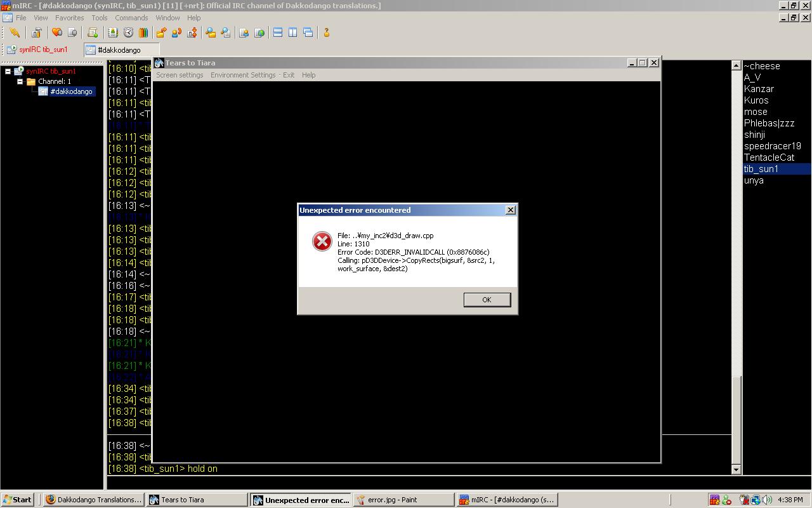
Task: Click chat scrollbar down arrow
Action: (x=736, y=470)
